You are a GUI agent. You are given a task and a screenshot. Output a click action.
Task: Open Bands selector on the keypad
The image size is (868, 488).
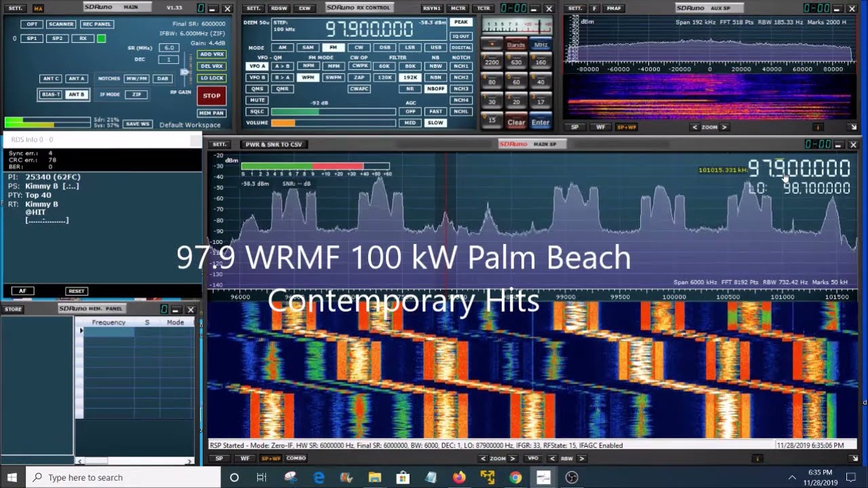click(516, 45)
